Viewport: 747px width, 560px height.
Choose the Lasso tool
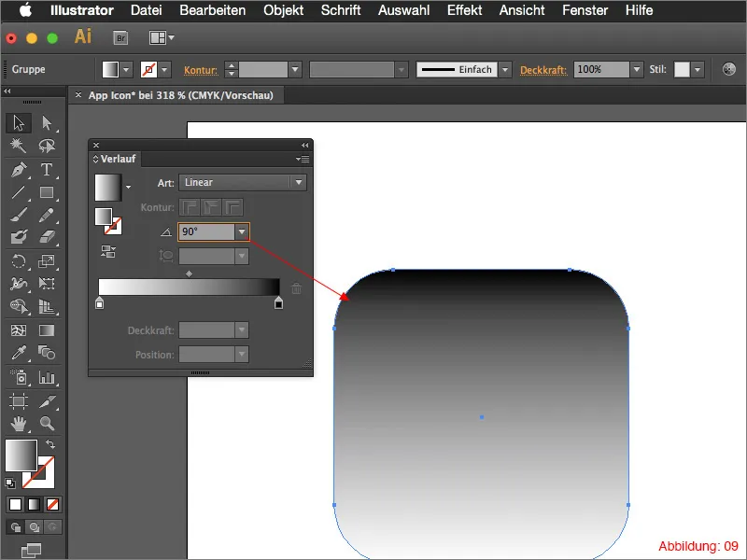click(46, 146)
